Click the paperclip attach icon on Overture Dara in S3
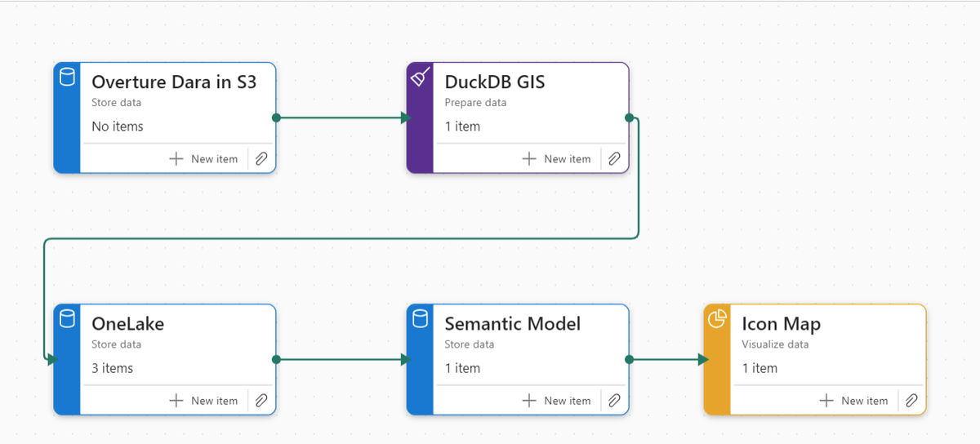The image size is (980, 444). (261, 159)
